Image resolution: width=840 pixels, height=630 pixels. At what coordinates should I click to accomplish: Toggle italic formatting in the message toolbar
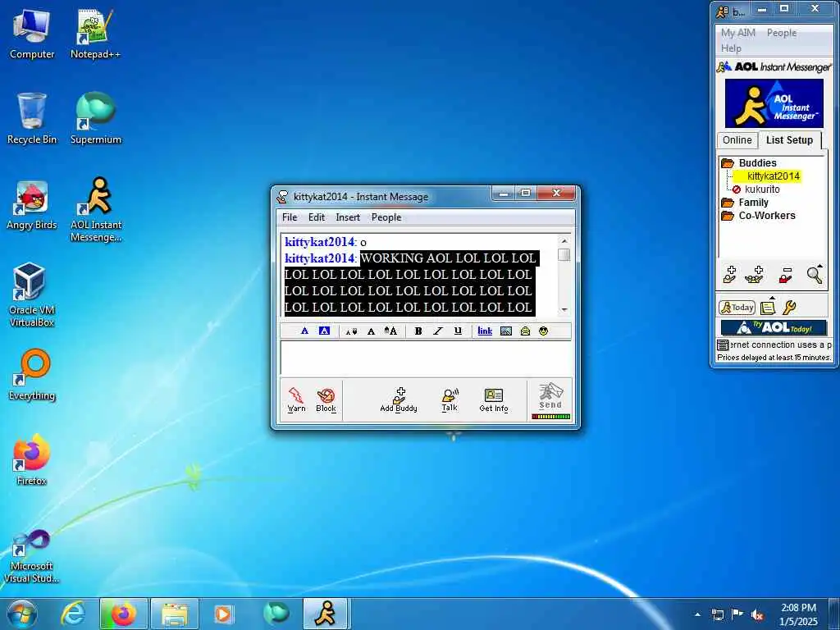coord(438,331)
